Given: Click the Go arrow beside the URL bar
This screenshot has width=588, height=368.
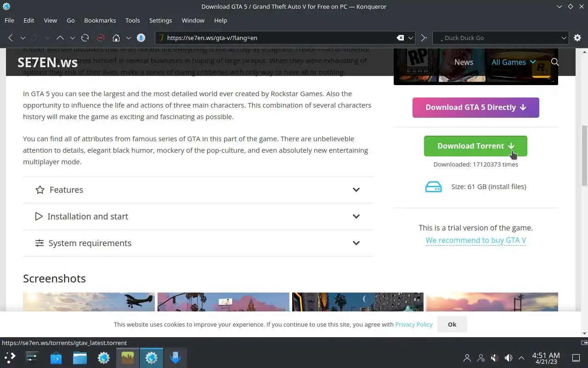Looking at the screenshot, I should 424,38.
